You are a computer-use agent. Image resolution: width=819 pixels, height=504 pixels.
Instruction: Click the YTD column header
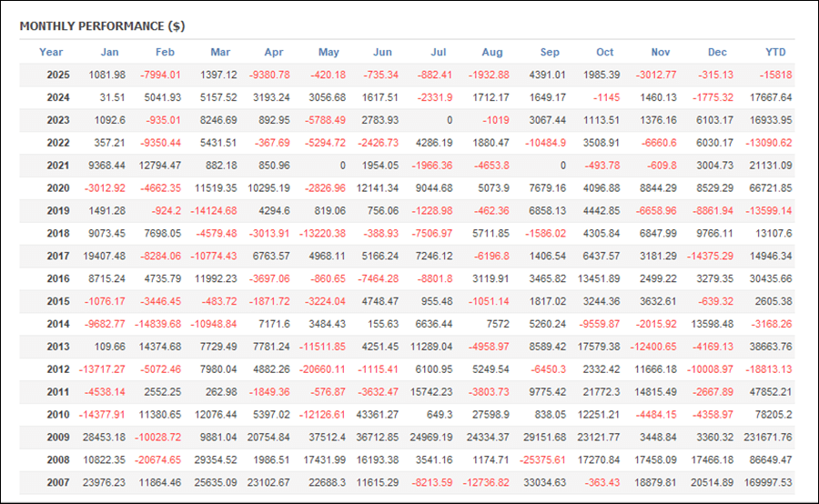[x=775, y=52]
